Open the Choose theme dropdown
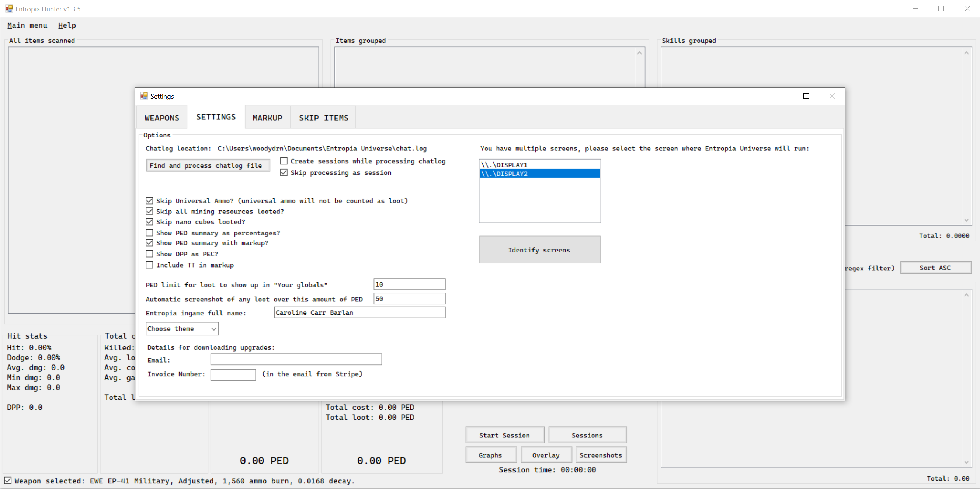The height and width of the screenshot is (489, 980). [x=182, y=329]
